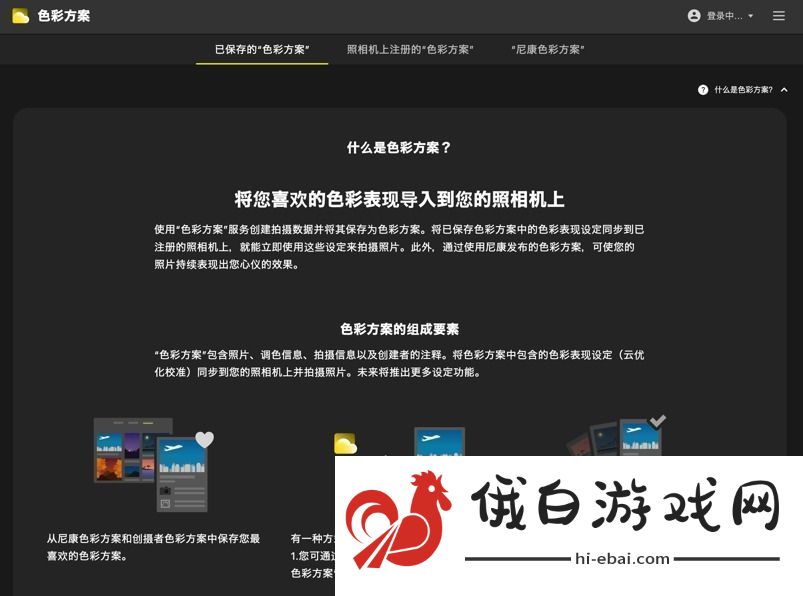The width and height of the screenshot is (803, 596).
Task: Click the small yellow cloud illustration icon
Action: point(345,443)
